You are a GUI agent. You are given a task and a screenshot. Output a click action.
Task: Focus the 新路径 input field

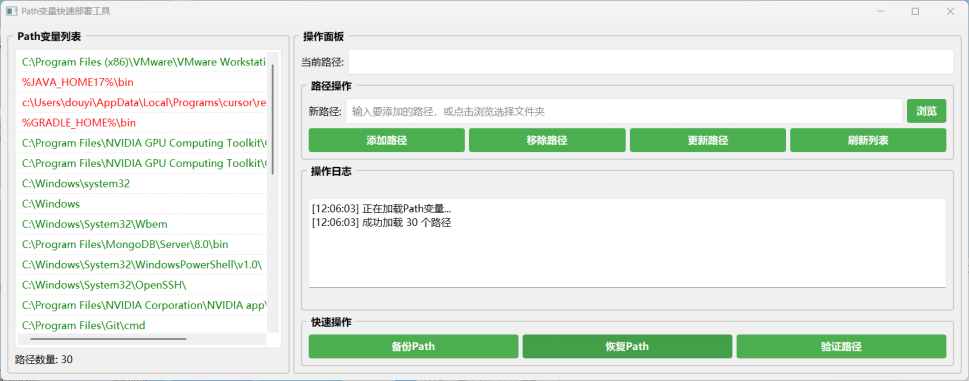coord(624,111)
